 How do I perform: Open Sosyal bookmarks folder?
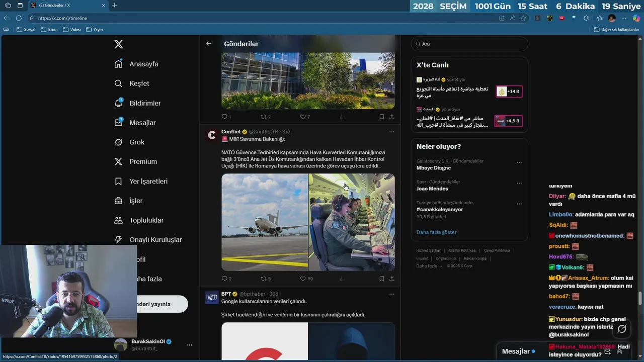coord(26,29)
